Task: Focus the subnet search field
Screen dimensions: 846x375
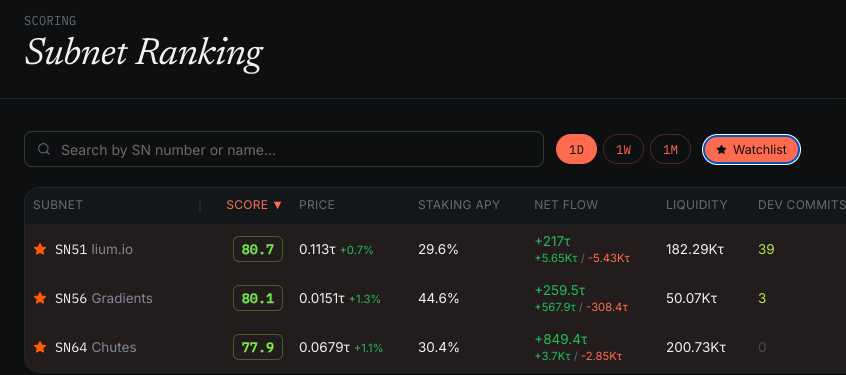Action: pyautogui.click(x=284, y=149)
